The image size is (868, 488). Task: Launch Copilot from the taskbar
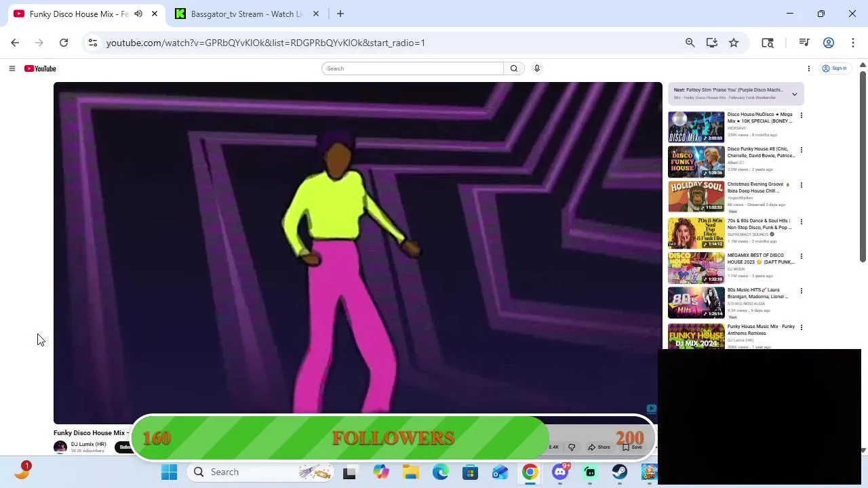pyautogui.click(x=381, y=472)
